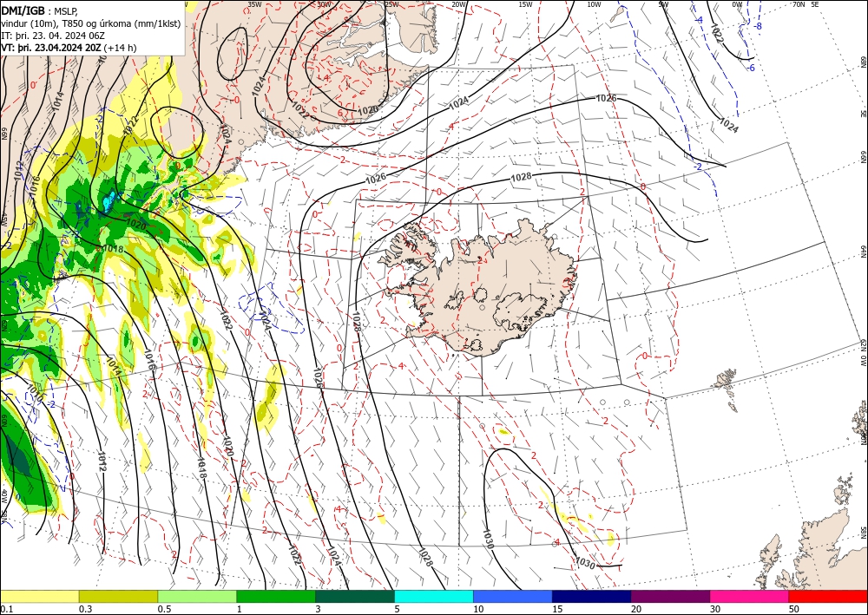The height and width of the screenshot is (615, 868).
Task: Click the '66N' latitude label on right edge
Action: 863,158
